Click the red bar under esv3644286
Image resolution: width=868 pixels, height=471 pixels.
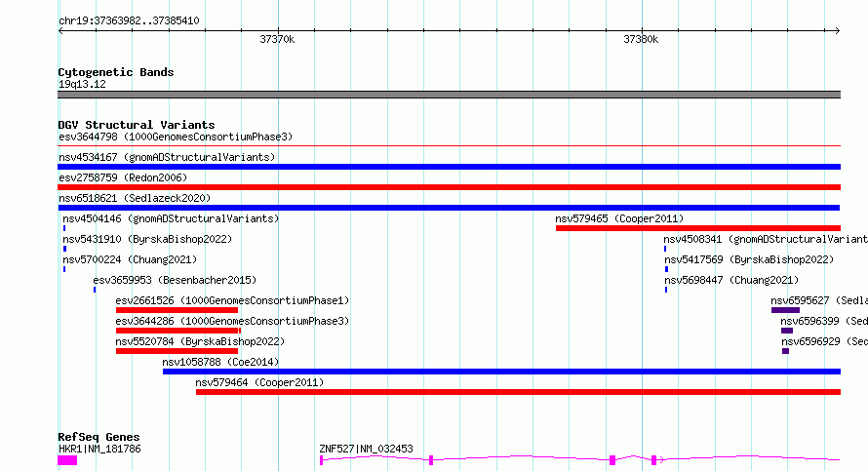[178, 331]
